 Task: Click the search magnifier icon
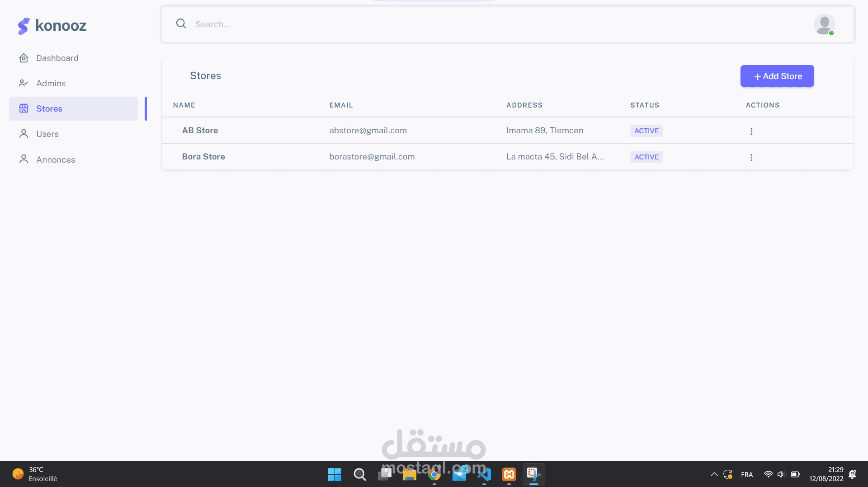click(x=181, y=23)
